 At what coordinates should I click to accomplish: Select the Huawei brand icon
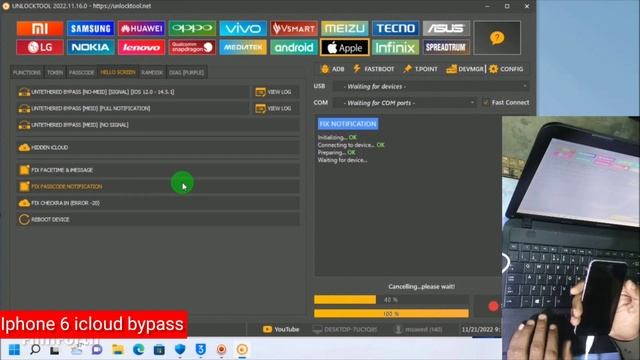pyautogui.click(x=141, y=28)
